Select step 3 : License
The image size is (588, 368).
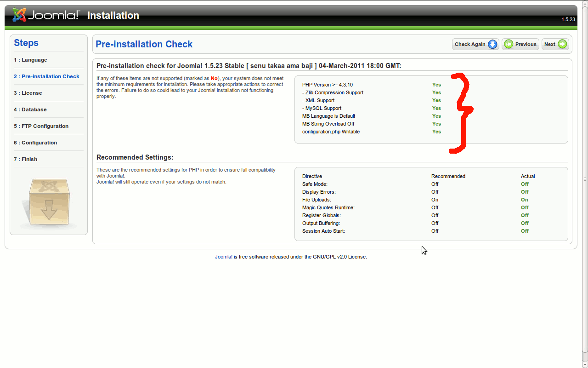click(x=28, y=93)
